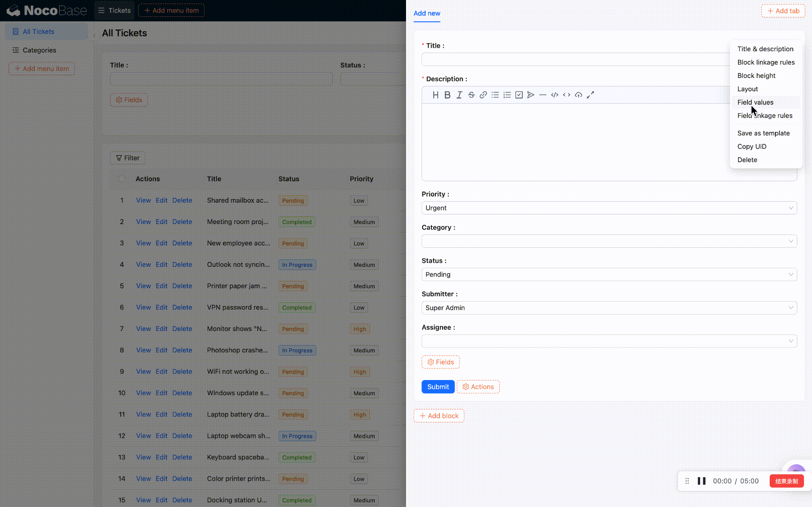Screen dimensions: 812x507
Task: Click the upload cloud icon
Action: click(578, 95)
